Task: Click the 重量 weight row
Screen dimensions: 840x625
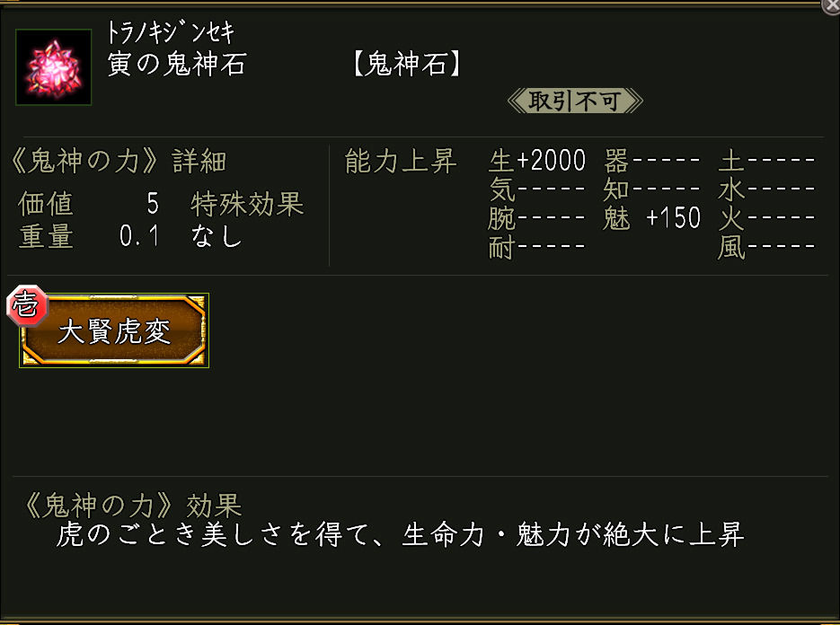Action: point(88,237)
